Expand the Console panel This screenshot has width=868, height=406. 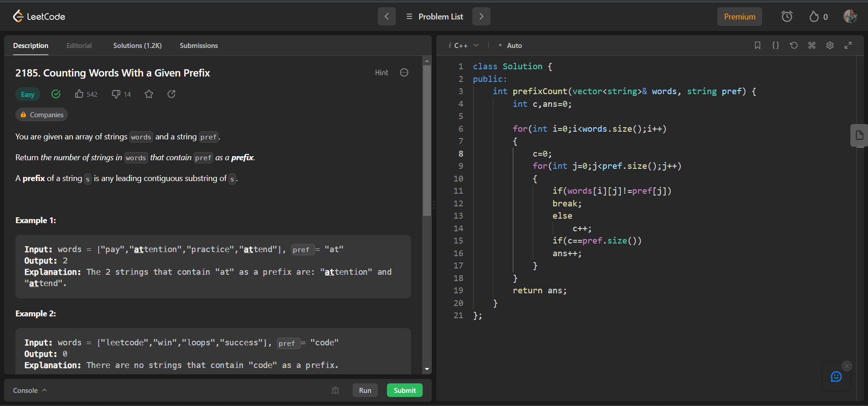(30, 390)
